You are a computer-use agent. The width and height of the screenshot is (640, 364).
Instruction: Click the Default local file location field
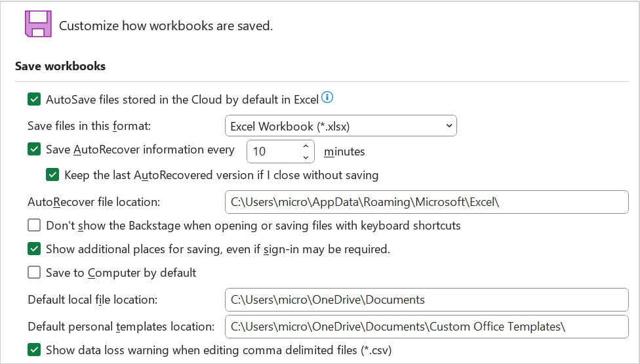tap(426, 300)
